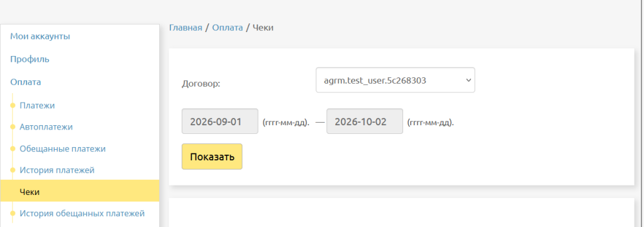The width and height of the screenshot is (644, 227).
Task: Expand the Договор contract dropdown
Action: pyautogui.click(x=396, y=80)
